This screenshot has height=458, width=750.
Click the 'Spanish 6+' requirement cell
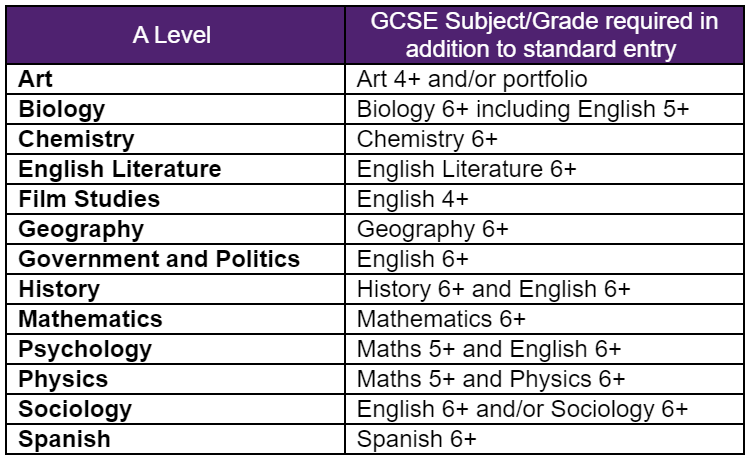click(x=417, y=439)
